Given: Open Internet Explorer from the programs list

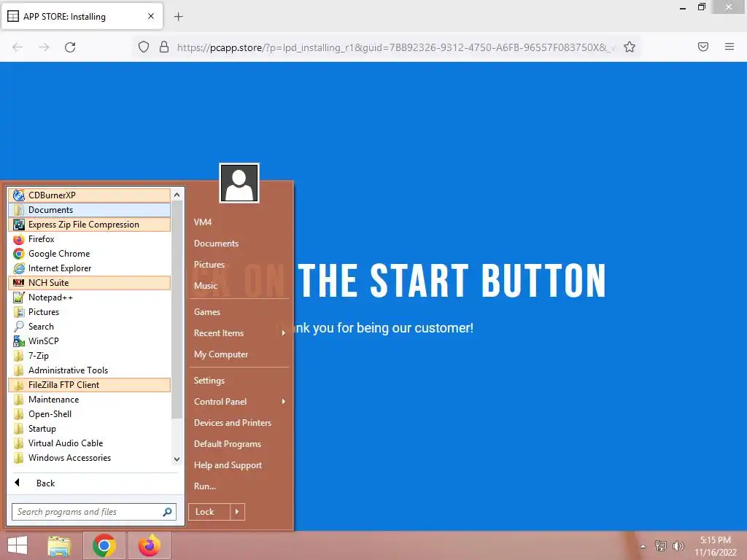Looking at the screenshot, I should pyautogui.click(x=89, y=268).
